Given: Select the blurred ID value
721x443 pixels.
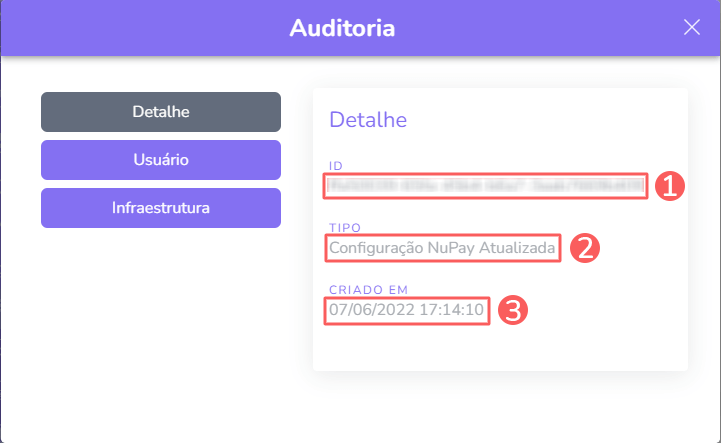Looking at the screenshot, I should [485, 185].
